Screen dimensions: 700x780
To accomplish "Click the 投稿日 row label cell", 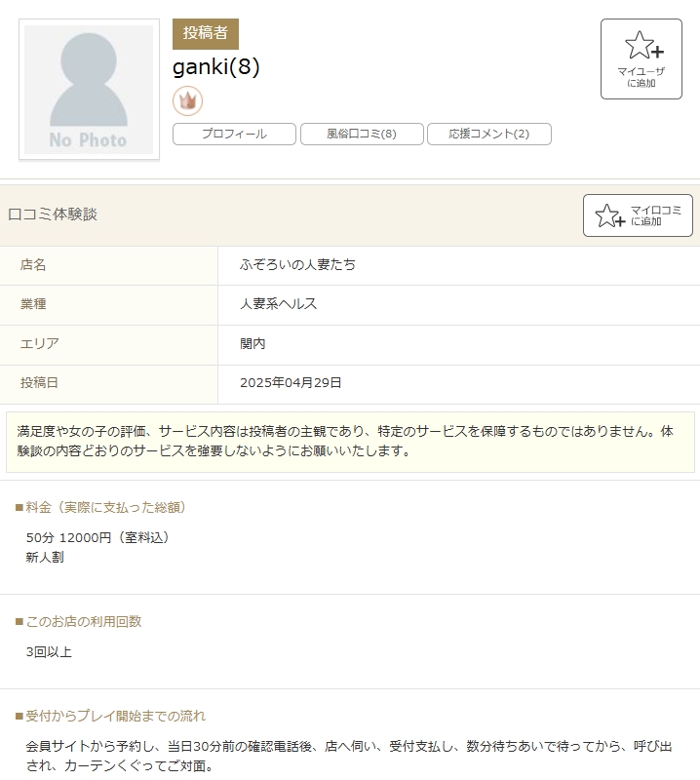I will [39, 383].
